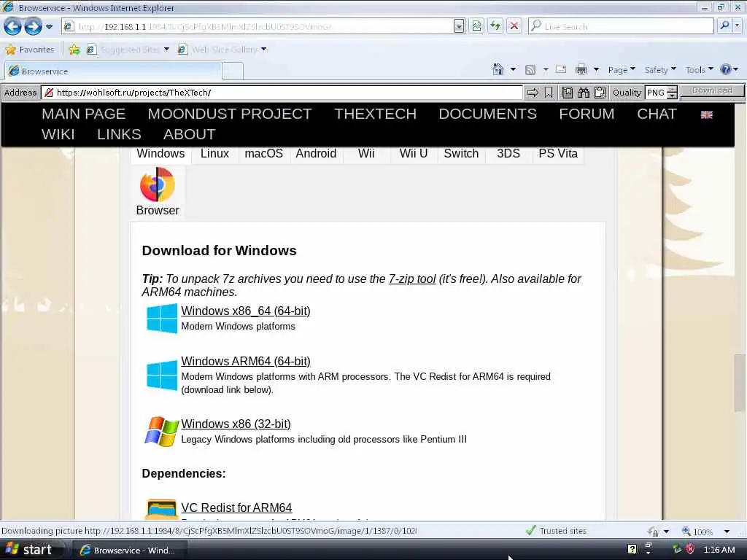This screenshot has height=560, width=747.
Task: Select the Android platform tab
Action: pyautogui.click(x=316, y=154)
